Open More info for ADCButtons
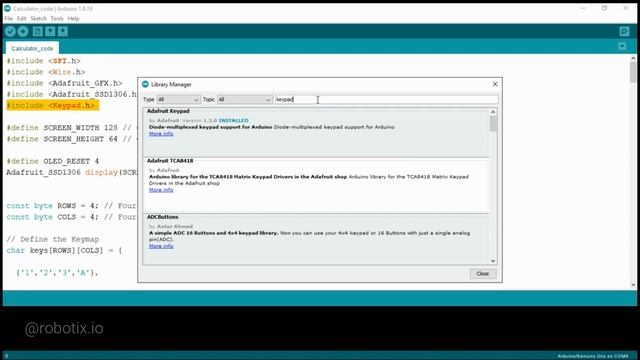 coord(161,246)
